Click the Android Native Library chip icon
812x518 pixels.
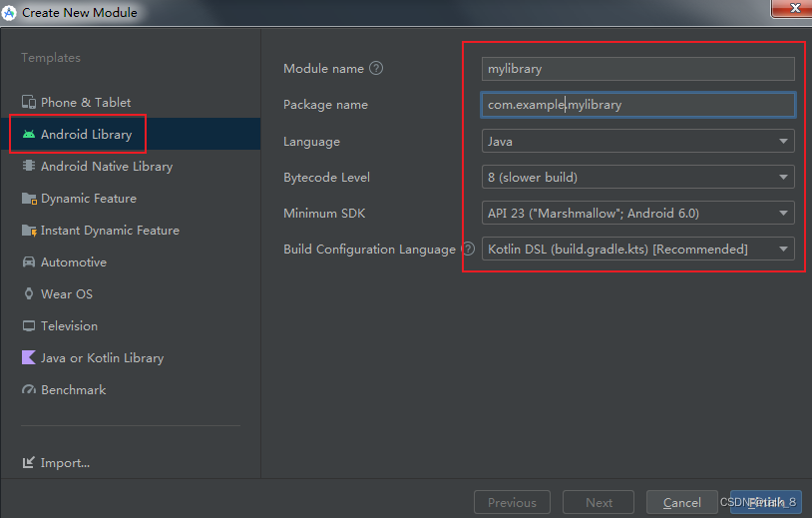pos(29,166)
